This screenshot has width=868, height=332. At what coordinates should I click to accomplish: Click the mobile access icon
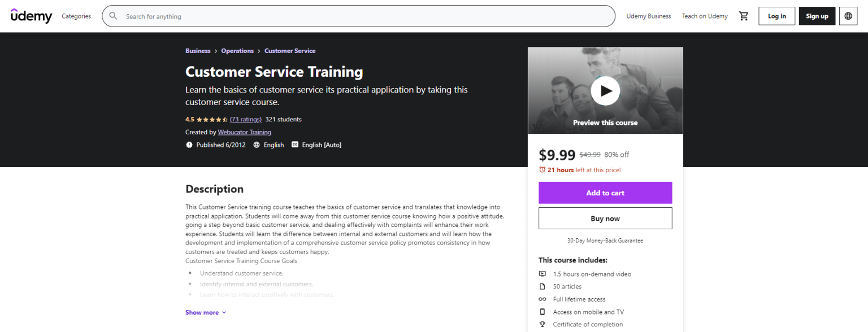[543, 312]
